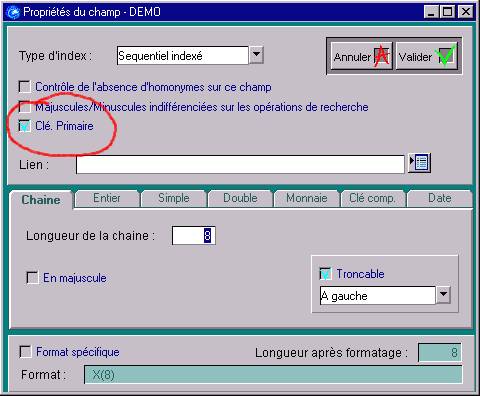The width and height of the screenshot is (480, 396).
Task: Click the Format X(8) field
Action: click(x=273, y=375)
